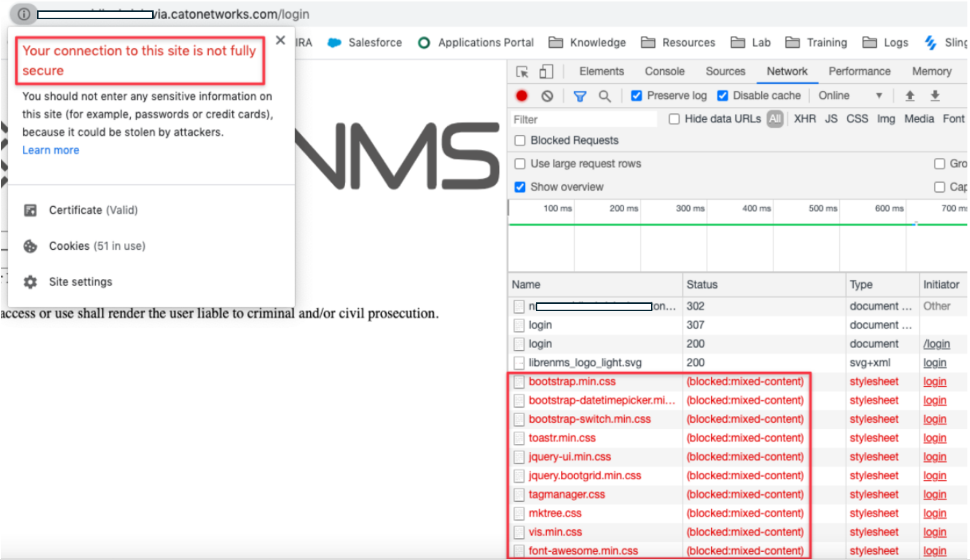Select the inspect element tool

tap(521, 71)
